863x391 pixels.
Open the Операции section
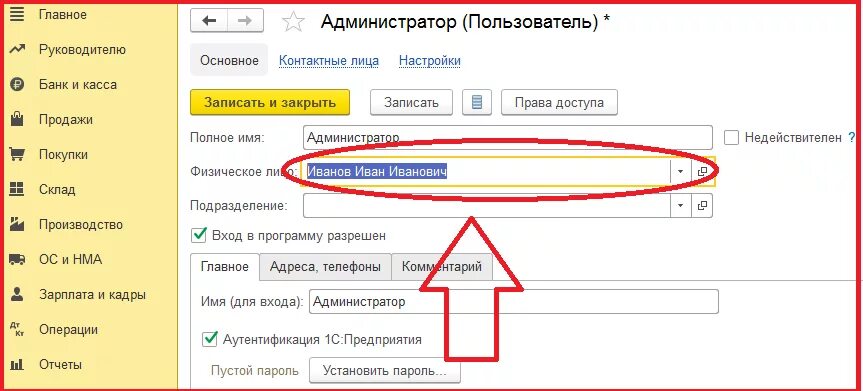[69, 329]
